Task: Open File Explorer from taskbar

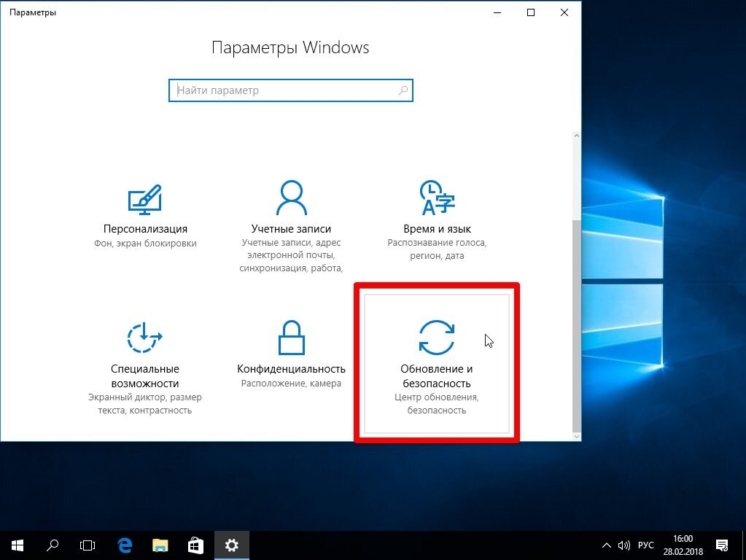Action: tap(160, 545)
